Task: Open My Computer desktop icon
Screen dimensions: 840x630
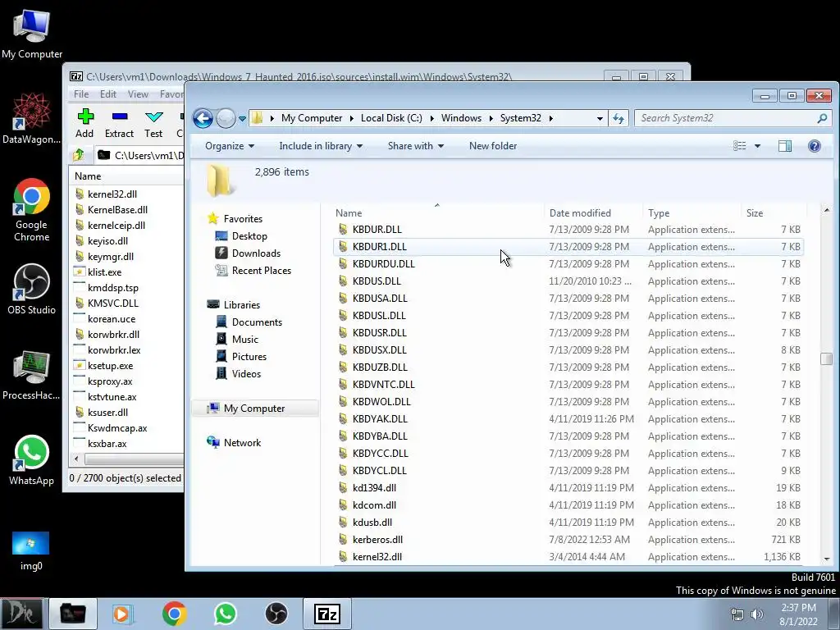Action: pyautogui.click(x=32, y=34)
